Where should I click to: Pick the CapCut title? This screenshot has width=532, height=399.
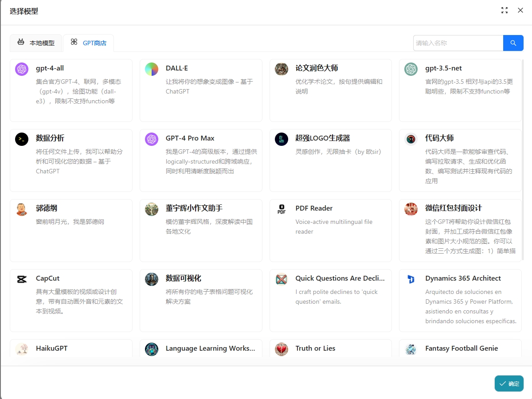(47, 278)
